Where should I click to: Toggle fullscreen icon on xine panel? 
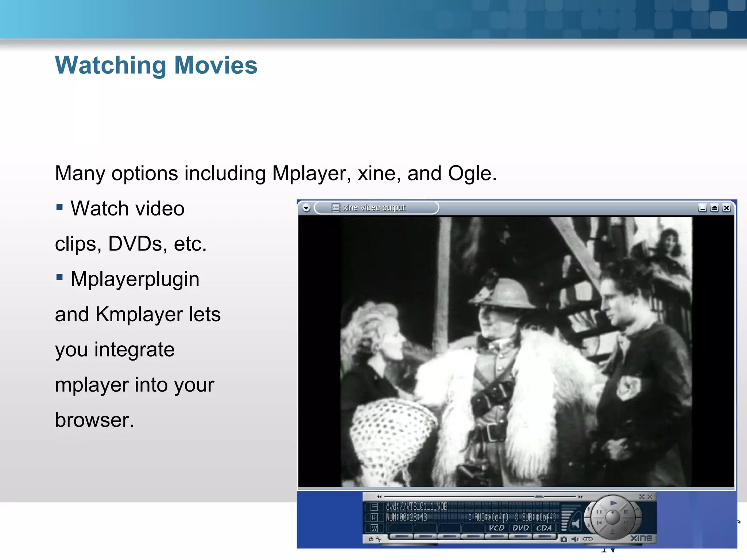coord(642,497)
